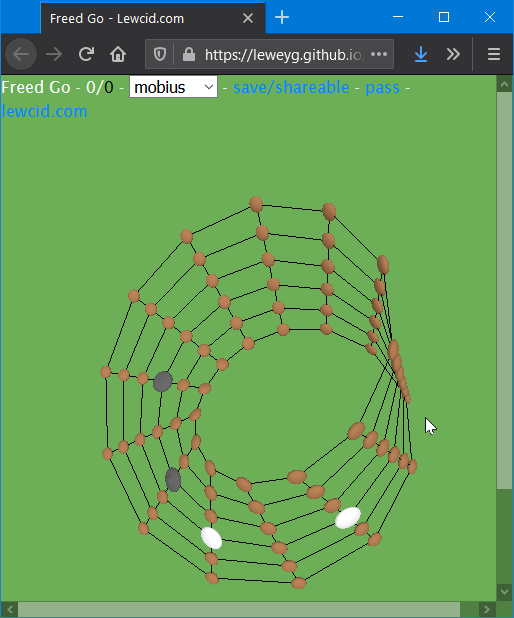Open the downloads arrow icon
This screenshot has width=514, height=618.
click(x=421, y=54)
